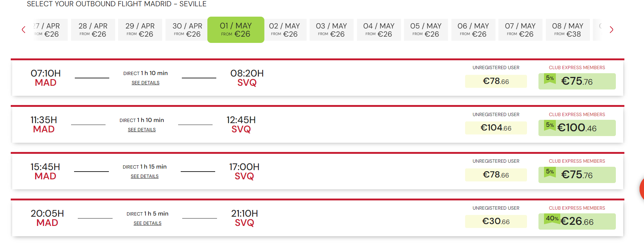Expand See Details for the 11:35H flight
This screenshot has height=247, width=644.
click(142, 130)
